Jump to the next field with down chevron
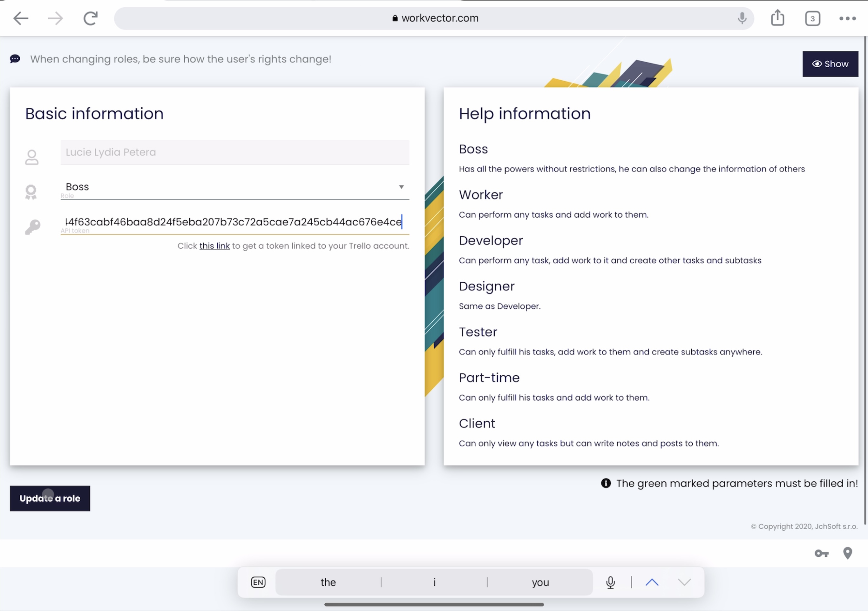868x611 pixels. 684,582
